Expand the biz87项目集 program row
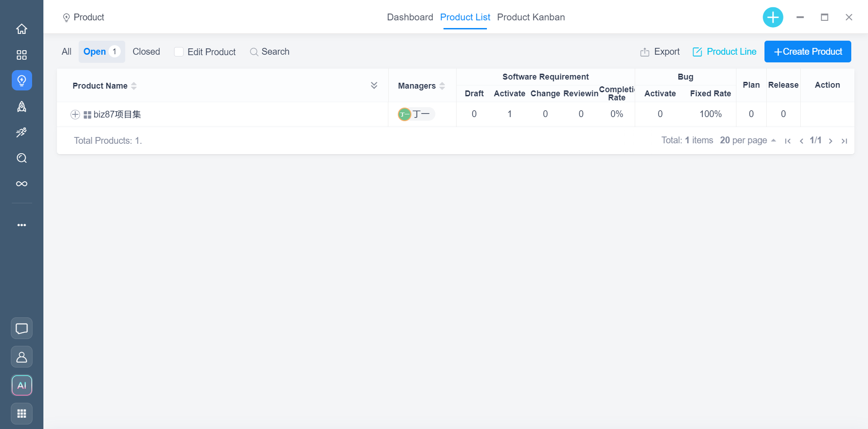Image resolution: width=868 pixels, height=429 pixels. coord(75,115)
